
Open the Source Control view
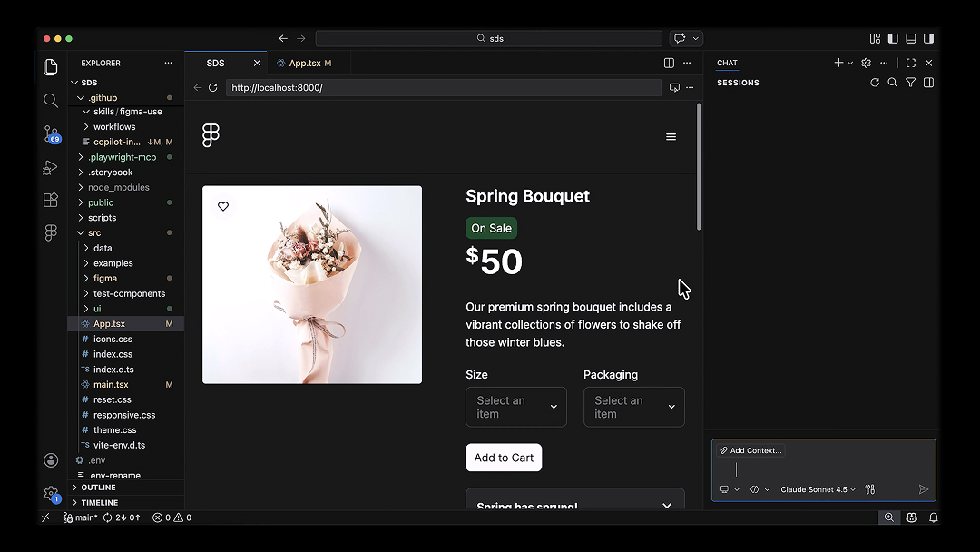pyautogui.click(x=51, y=134)
